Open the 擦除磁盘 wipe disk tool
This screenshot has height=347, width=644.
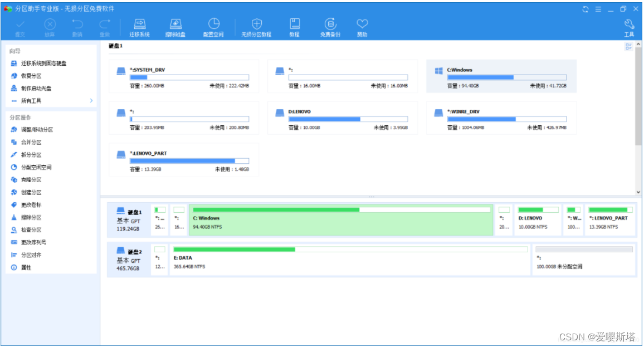click(x=175, y=28)
